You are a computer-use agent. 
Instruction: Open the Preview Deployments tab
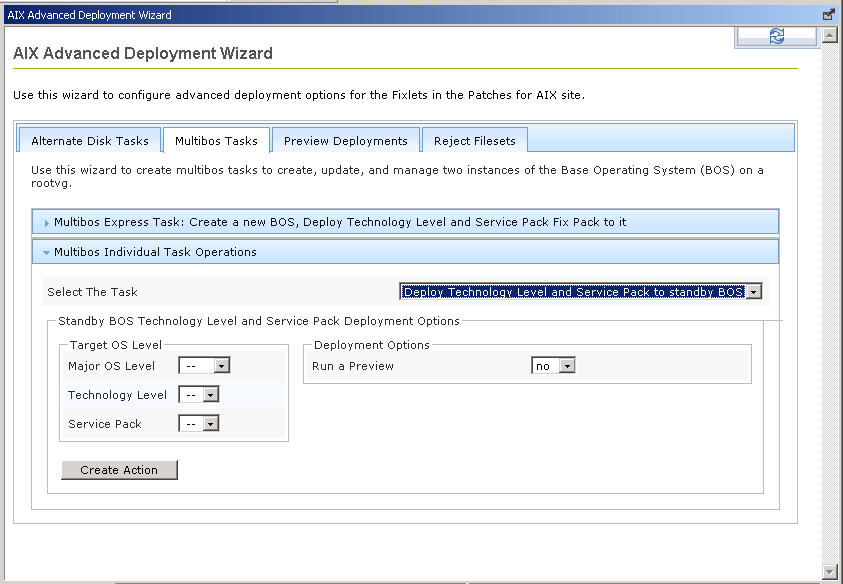[346, 141]
